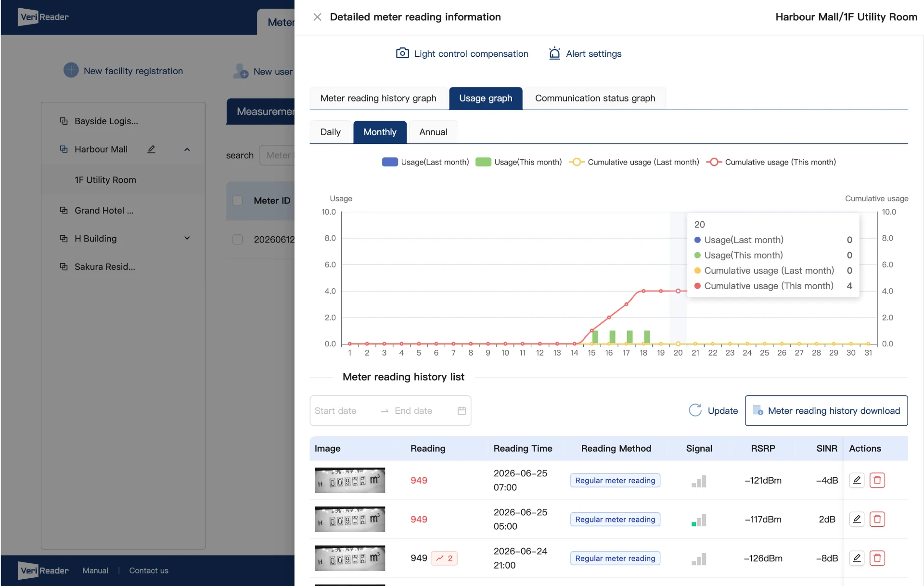Screen dimensions: 924x586
Task: Select Grand Hotel in facility tree
Action: [104, 211]
